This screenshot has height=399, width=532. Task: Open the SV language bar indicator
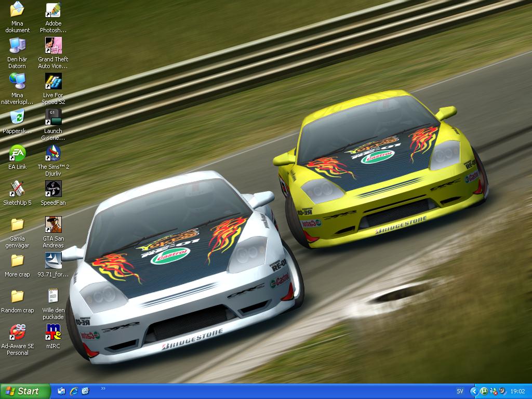(x=460, y=392)
